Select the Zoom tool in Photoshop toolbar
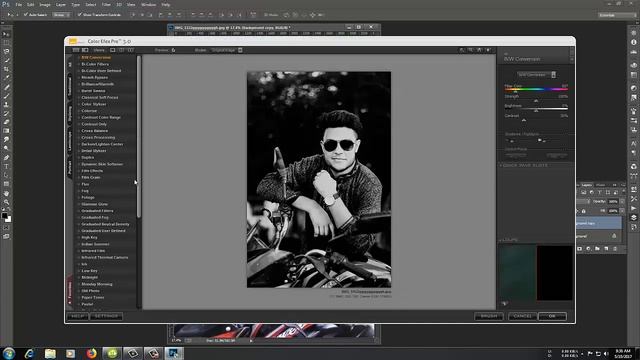640x360 pixels. pyautogui.click(x=6, y=202)
